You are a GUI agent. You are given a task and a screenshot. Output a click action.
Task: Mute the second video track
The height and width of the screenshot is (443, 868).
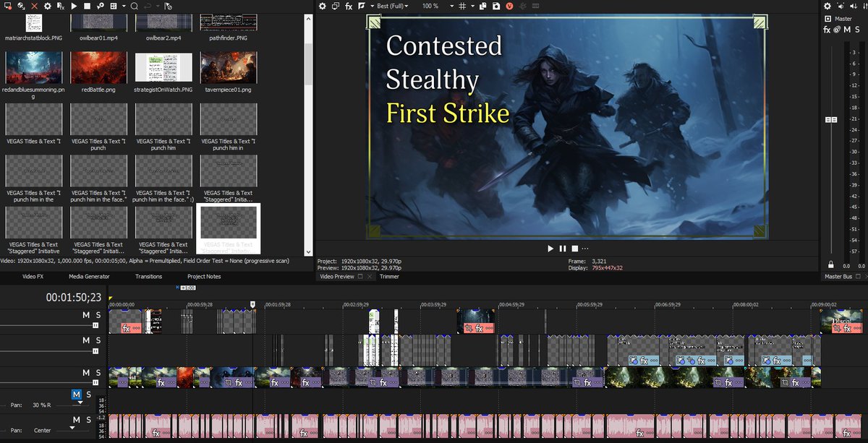[86, 340]
